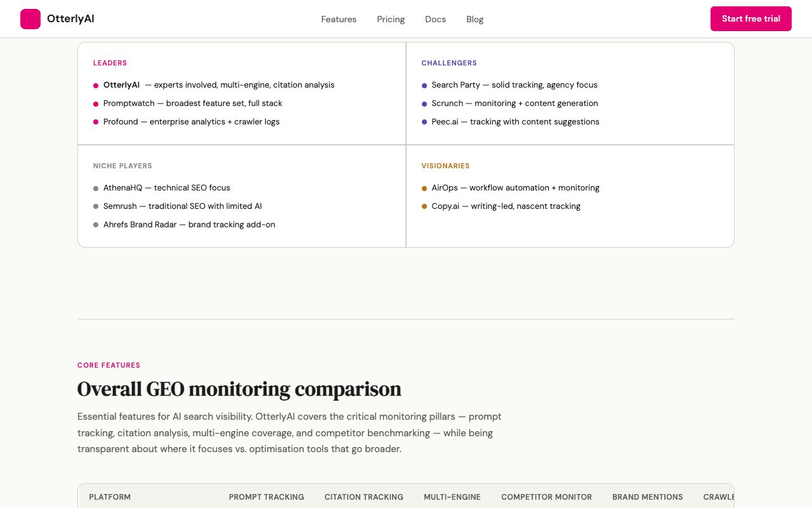Click the AthenaHQ technical SEO entry
This screenshot has width=812, height=508.
[x=162, y=188]
